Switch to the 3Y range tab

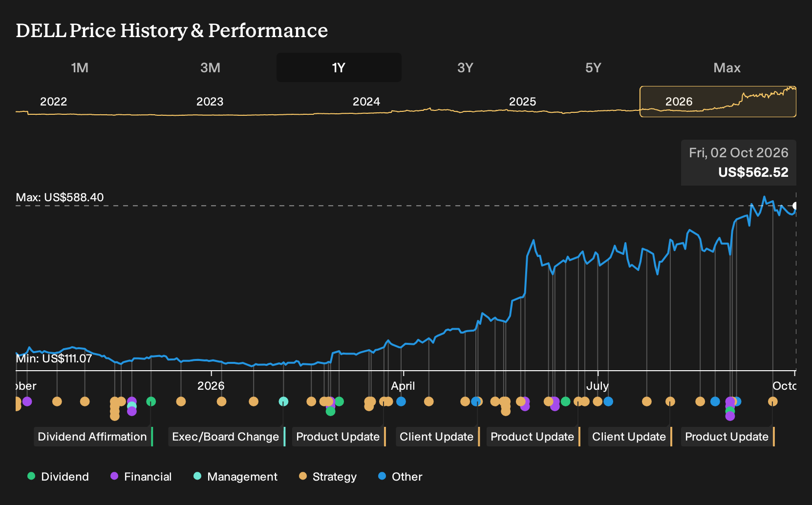pos(465,67)
